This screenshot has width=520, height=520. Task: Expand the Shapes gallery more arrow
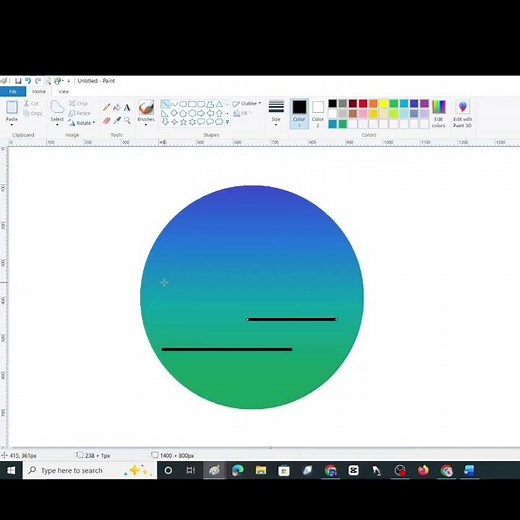(x=227, y=122)
